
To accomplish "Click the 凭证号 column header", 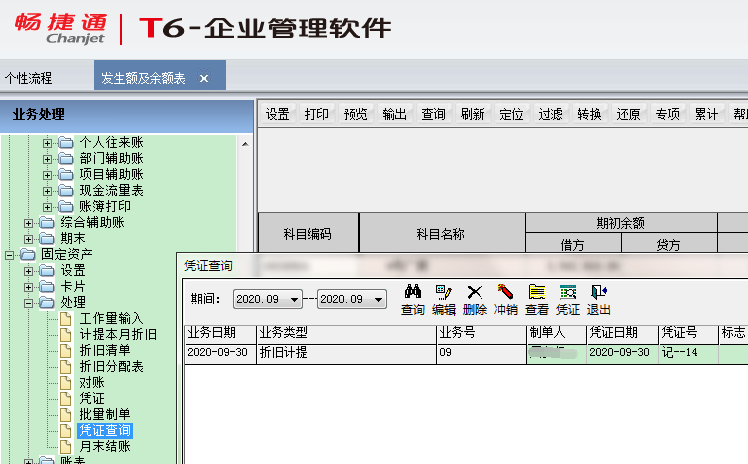I will coord(688,334).
